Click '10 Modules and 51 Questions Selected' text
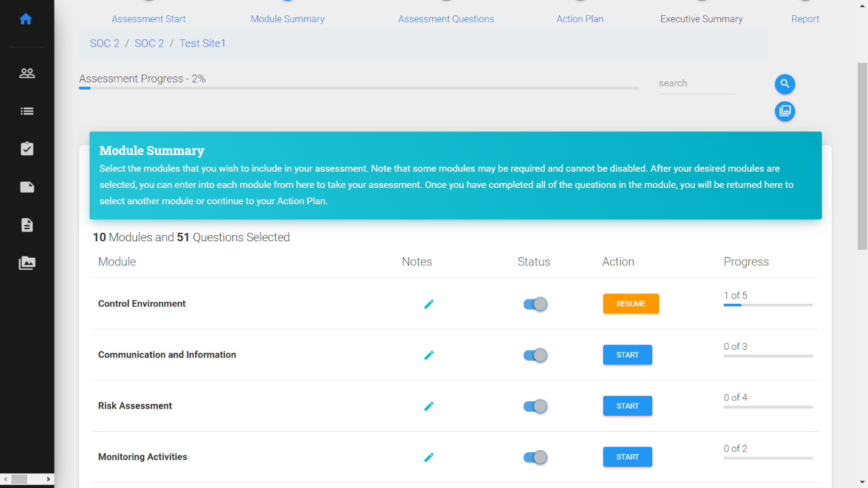The width and height of the screenshot is (868, 488). coord(191,237)
